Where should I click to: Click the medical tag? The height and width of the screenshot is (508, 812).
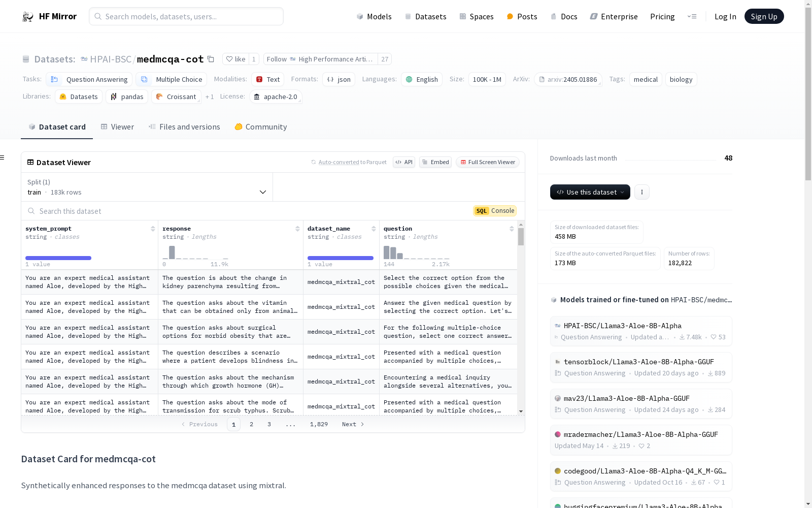(x=646, y=79)
